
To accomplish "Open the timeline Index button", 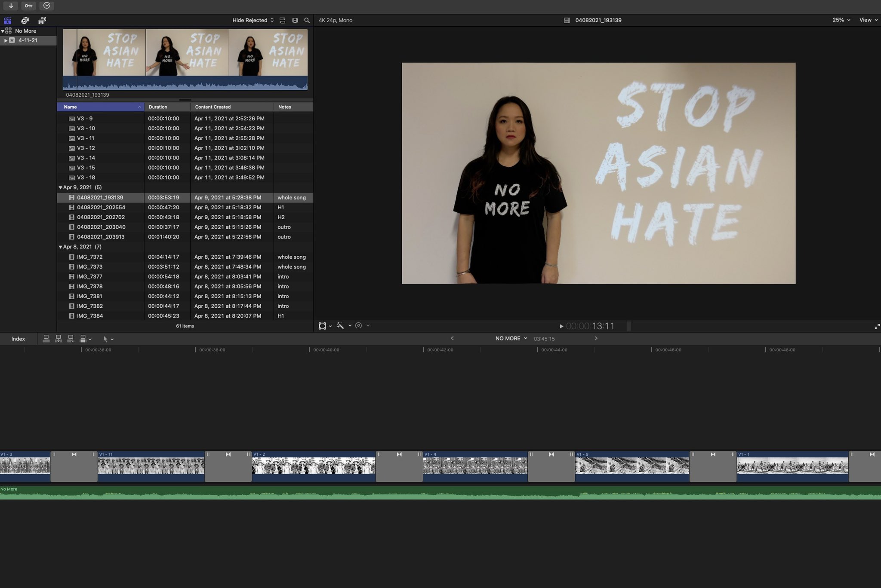I will pyautogui.click(x=18, y=339).
